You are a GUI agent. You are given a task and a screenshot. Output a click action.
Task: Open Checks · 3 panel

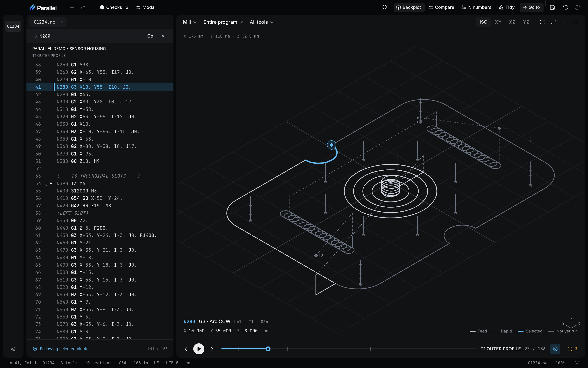point(114,7)
